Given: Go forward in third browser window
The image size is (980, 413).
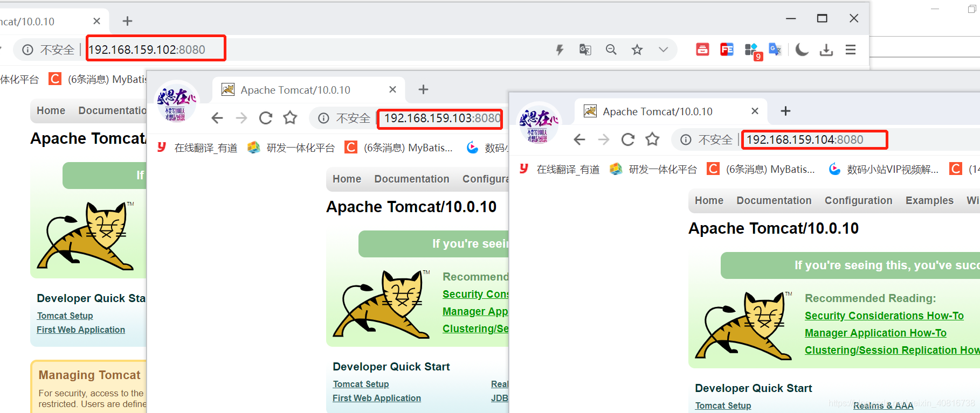Looking at the screenshot, I should 604,139.
